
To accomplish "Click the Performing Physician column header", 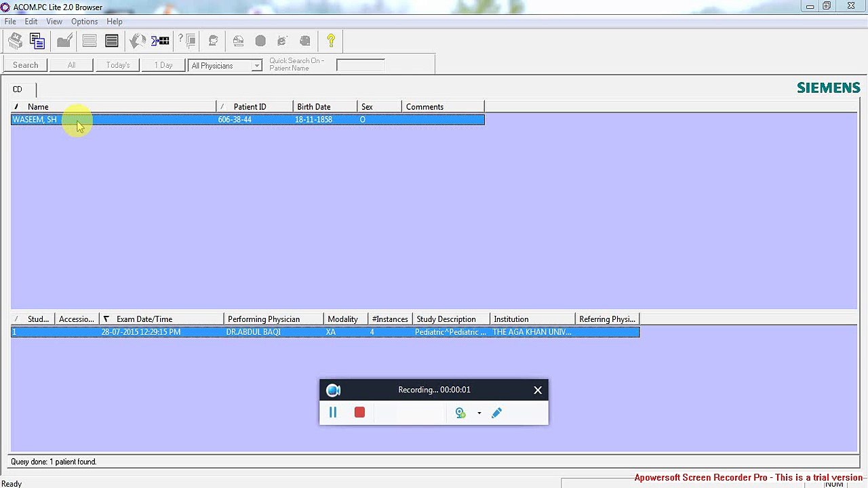I will 274,319.
